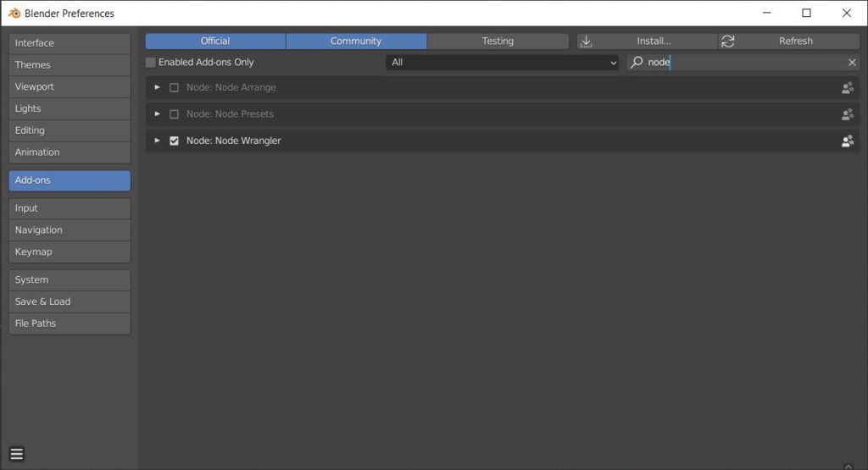Click community icon on Node Arrange row
Screen dimensions: 868x470
point(848,88)
